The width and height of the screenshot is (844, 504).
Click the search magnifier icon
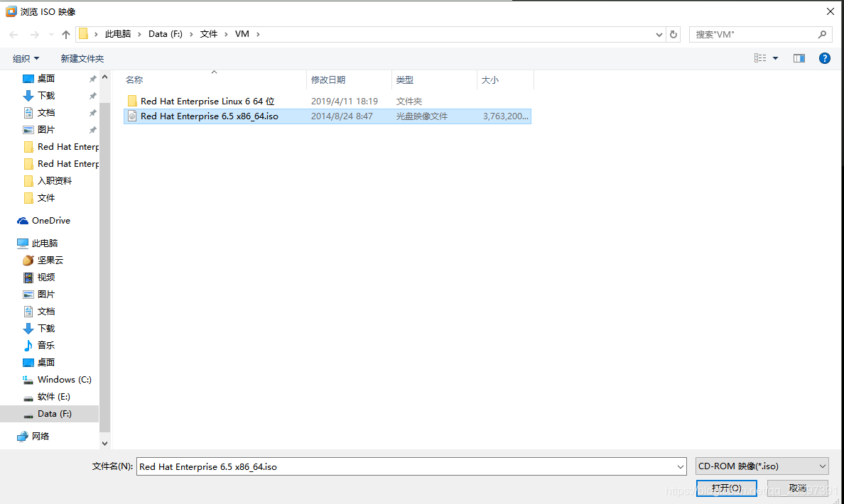[822, 34]
